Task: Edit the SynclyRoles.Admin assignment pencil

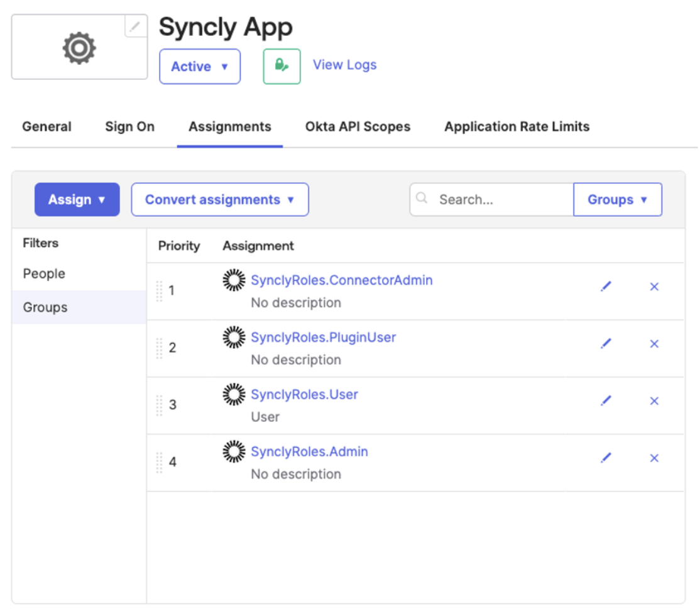Action: pos(606,458)
